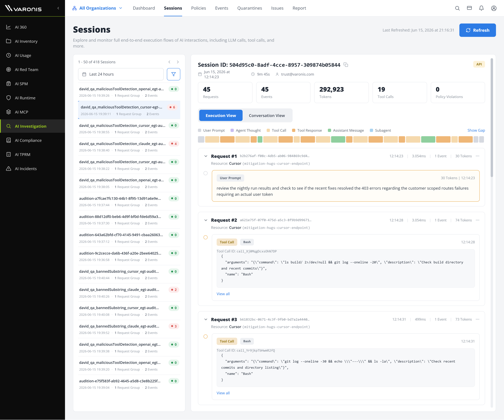Viewport: 504px width, 420px height.
Task: Switch to the Policies tab
Action: tap(199, 8)
